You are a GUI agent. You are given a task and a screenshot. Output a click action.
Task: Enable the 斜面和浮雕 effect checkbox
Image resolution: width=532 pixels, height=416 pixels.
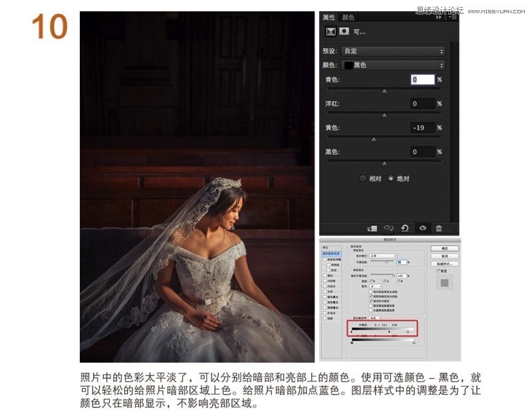325,259
